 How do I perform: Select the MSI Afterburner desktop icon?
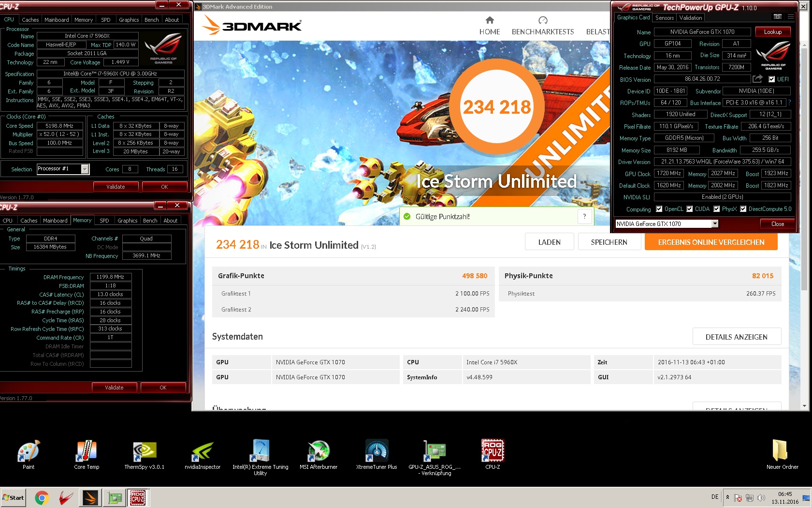coord(319,455)
